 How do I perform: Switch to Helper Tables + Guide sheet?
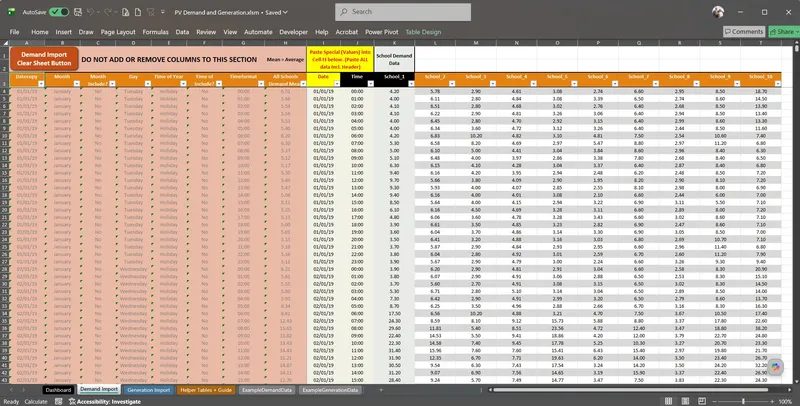point(206,390)
